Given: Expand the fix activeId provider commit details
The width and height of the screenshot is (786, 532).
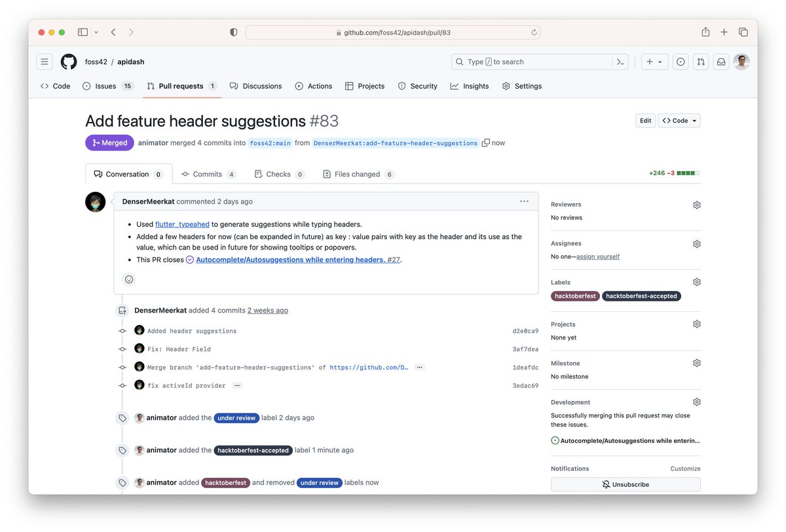Looking at the screenshot, I should coord(237,386).
